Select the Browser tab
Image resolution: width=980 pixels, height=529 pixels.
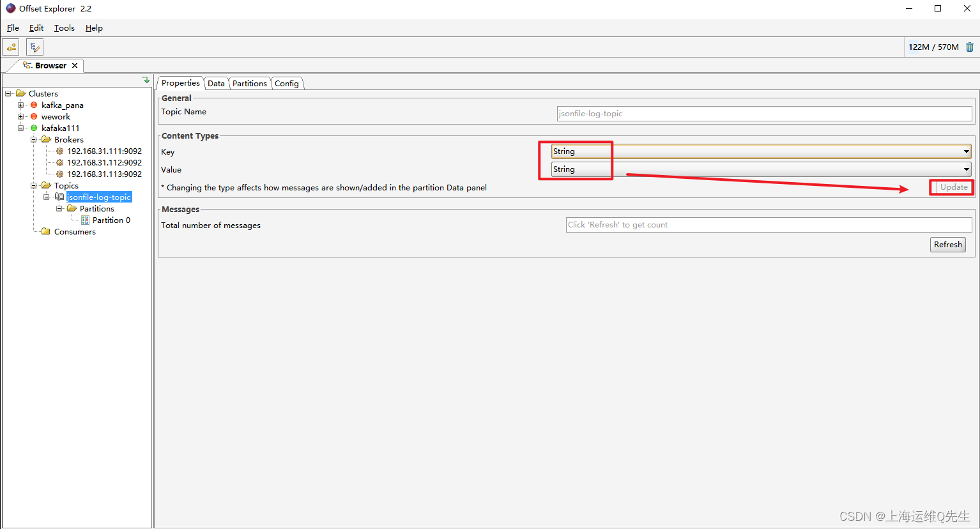coord(50,65)
